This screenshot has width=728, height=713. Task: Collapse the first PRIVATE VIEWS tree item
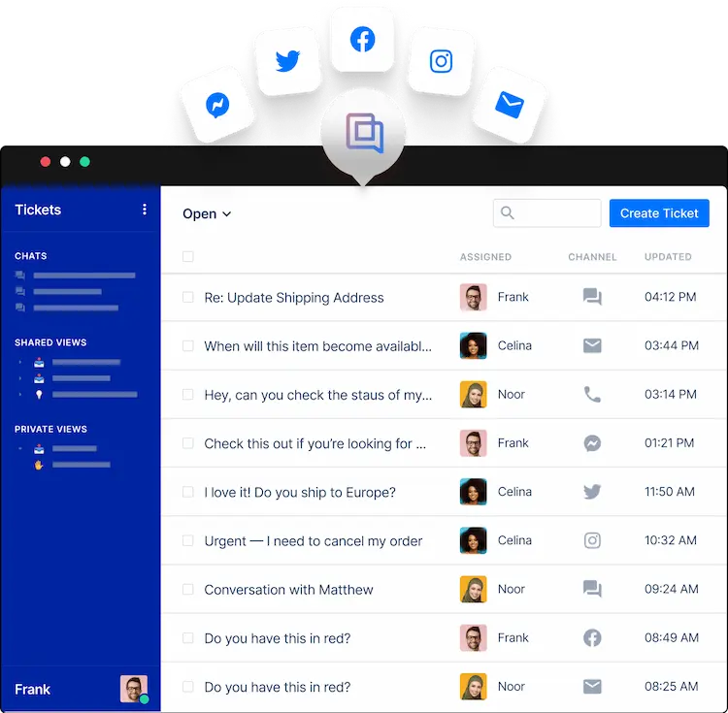tap(20, 448)
